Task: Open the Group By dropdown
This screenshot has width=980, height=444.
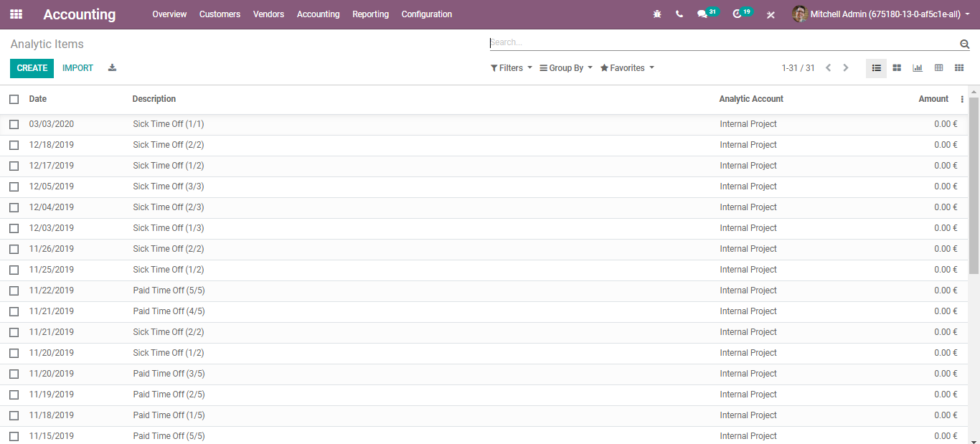Action: coord(566,68)
